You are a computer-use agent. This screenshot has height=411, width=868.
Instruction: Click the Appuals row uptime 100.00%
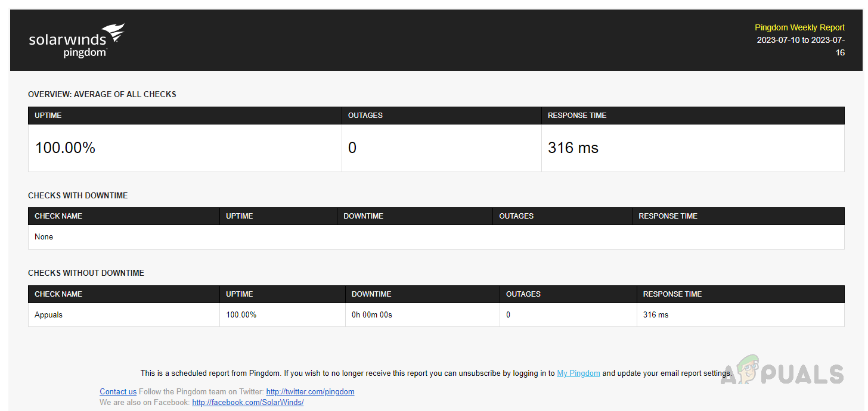click(x=241, y=315)
